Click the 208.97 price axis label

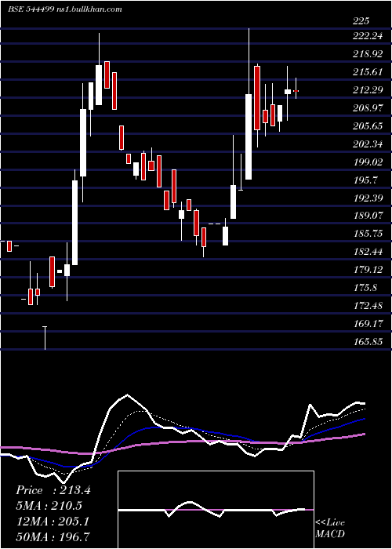coord(368,108)
